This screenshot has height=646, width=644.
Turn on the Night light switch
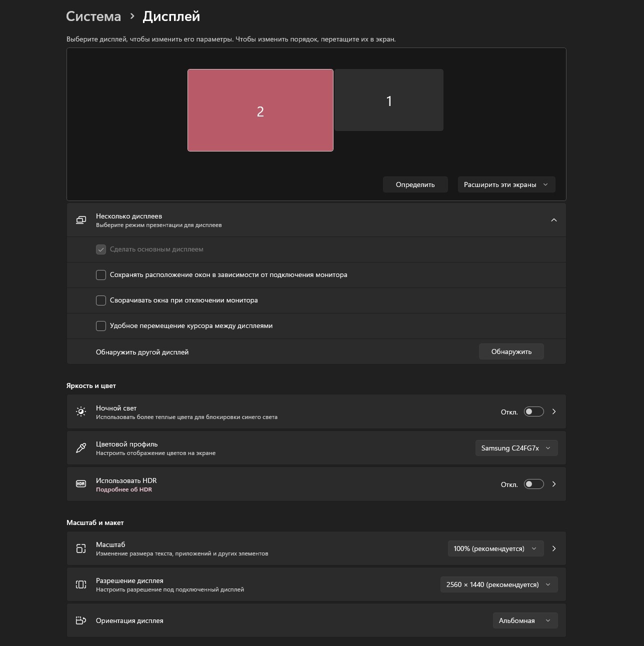533,411
